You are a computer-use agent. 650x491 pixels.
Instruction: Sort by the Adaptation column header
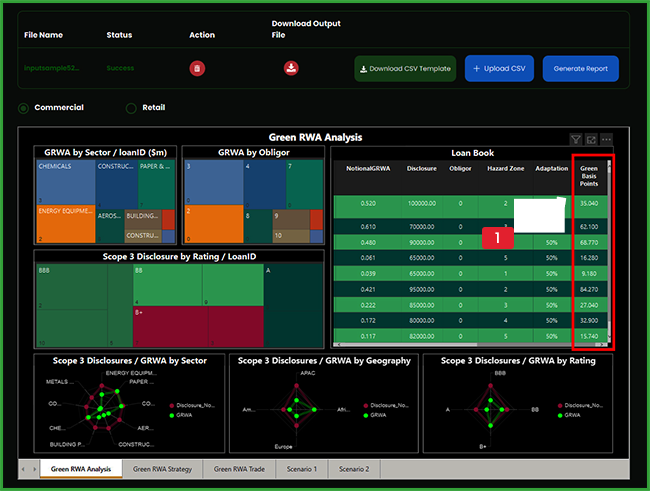[x=551, y=168]
